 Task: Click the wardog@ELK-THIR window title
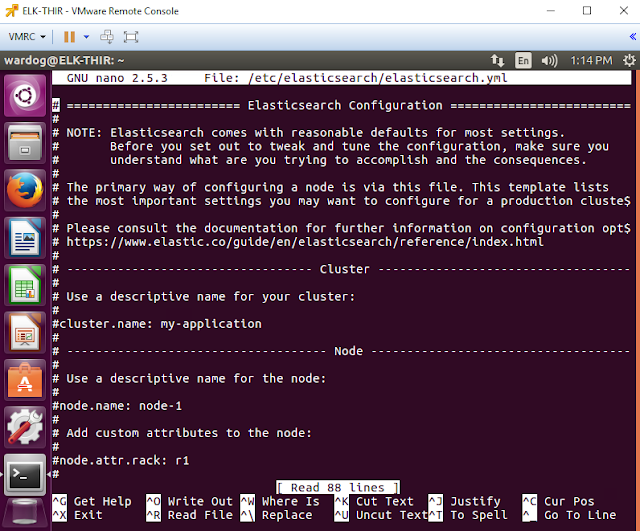pos(64,60)
